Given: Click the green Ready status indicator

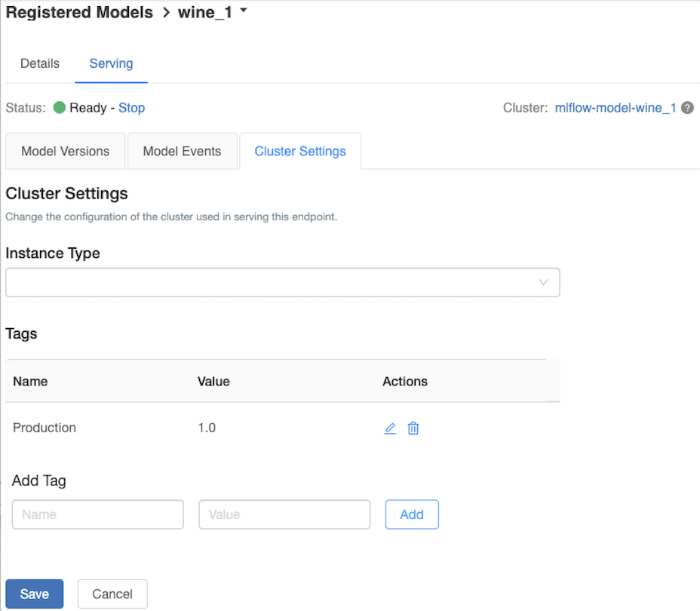Looking at the screenshot, I should pyautogui.click(x=60, y=108).
